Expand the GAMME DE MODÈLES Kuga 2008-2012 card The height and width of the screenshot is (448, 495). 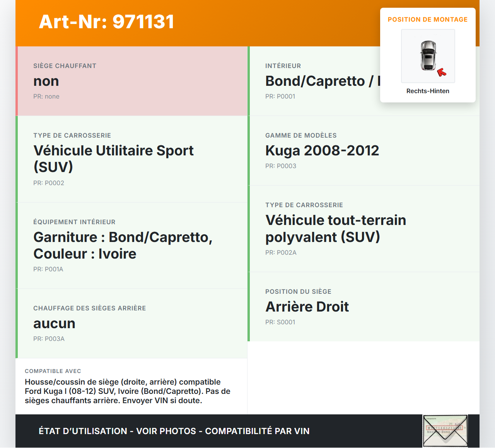coord(364,150)
